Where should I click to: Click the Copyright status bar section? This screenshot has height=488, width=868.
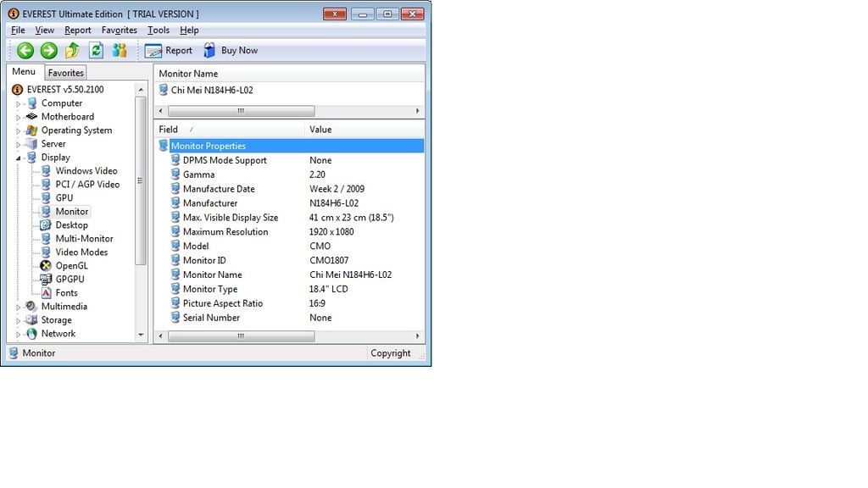coord(391,353)
